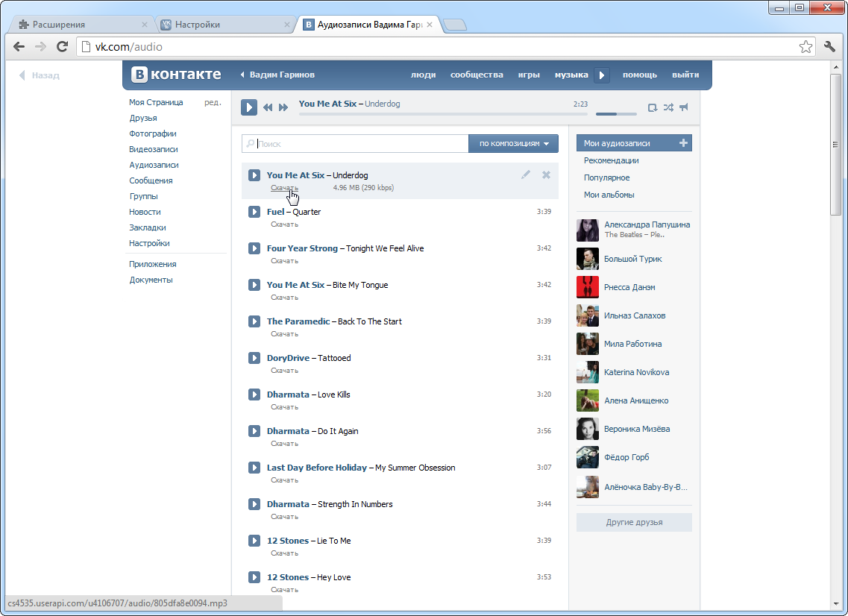Open Большой Турик's avatar
848x616 pixels.
587,259
